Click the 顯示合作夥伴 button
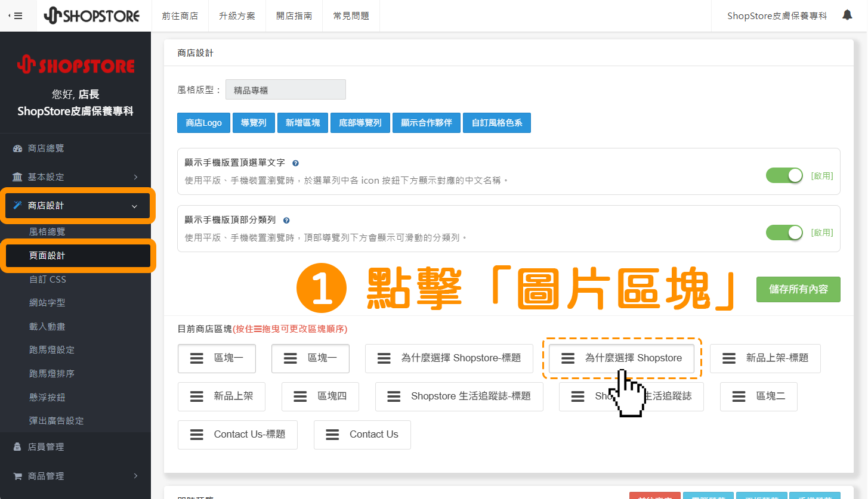 point(427,123)
